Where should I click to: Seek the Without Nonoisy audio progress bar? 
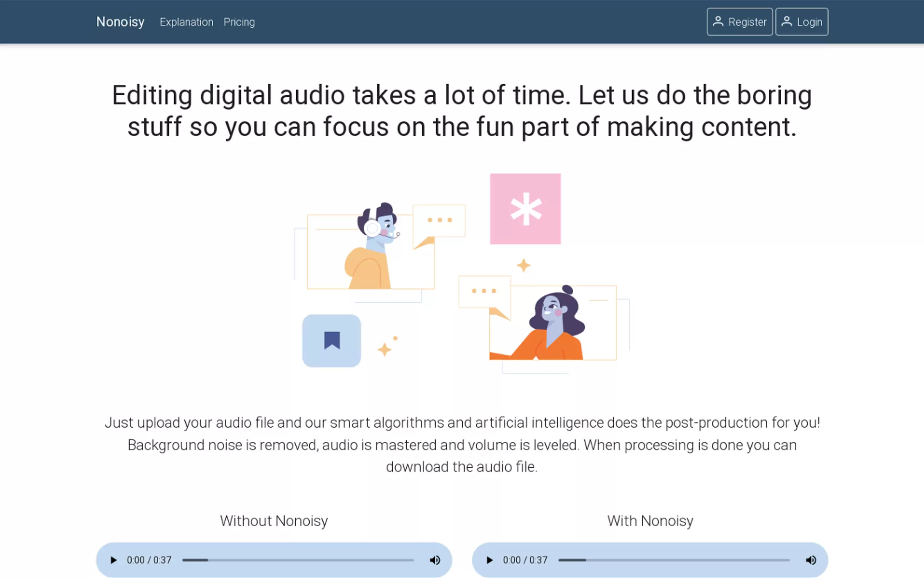(x=298, y=560)
